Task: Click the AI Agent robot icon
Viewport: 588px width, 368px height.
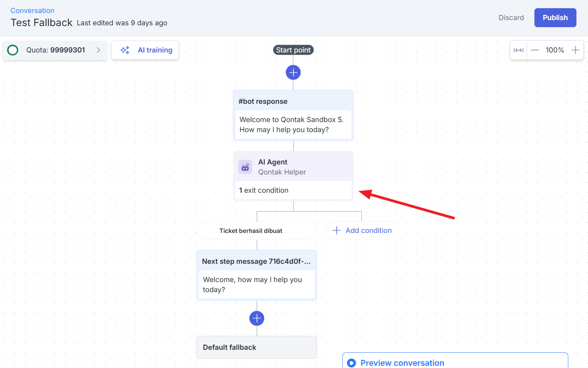Action: (245, 167)
